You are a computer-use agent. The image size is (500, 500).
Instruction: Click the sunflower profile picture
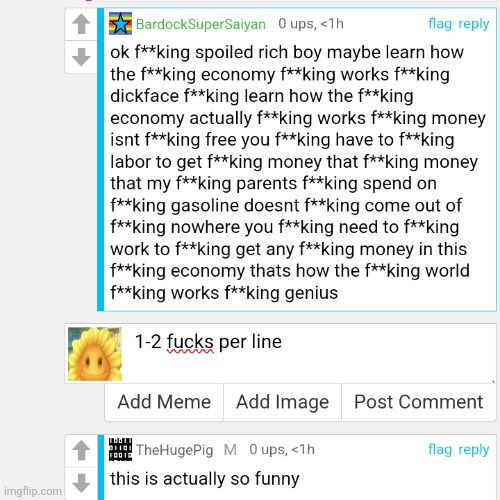pyautogui.click(x=95, y=354)
